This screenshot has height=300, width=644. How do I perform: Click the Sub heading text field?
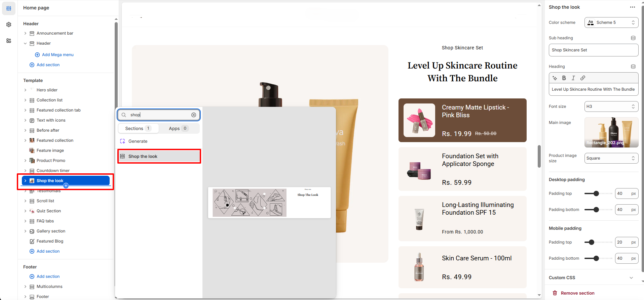(x=593, y=50)
